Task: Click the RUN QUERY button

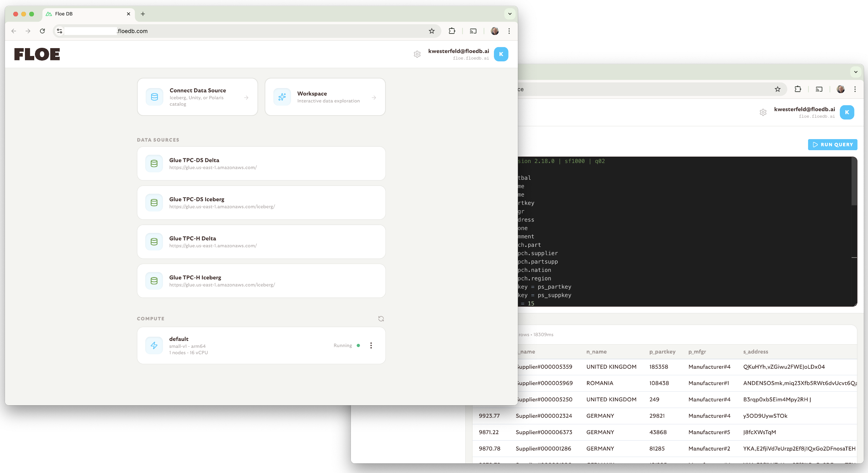Action: (x=833, y=144)
